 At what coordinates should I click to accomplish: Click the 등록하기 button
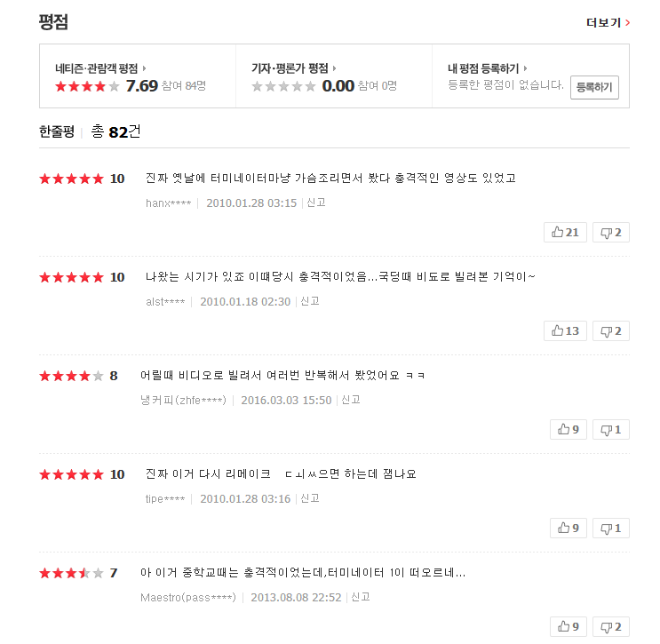click(594, 87)
